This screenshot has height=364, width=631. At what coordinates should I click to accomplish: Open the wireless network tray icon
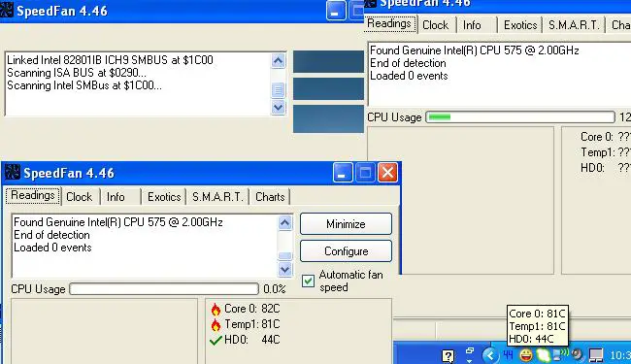560,354
